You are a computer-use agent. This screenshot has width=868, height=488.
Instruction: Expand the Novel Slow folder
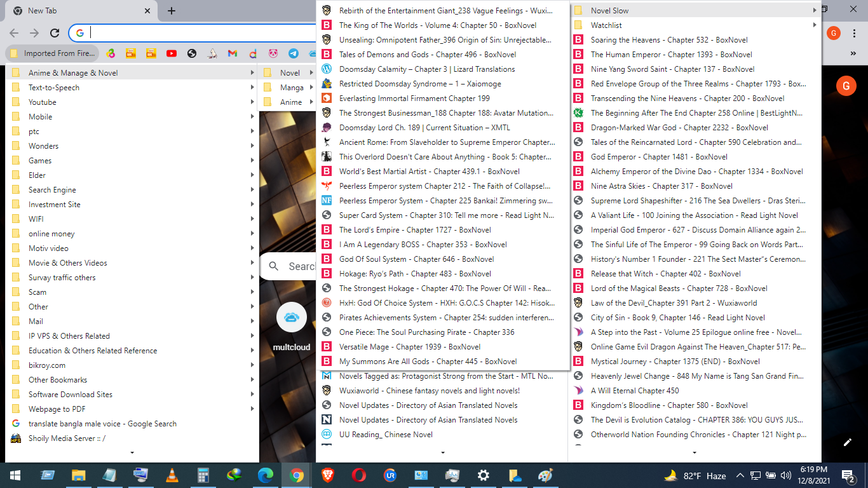[695, 11]
